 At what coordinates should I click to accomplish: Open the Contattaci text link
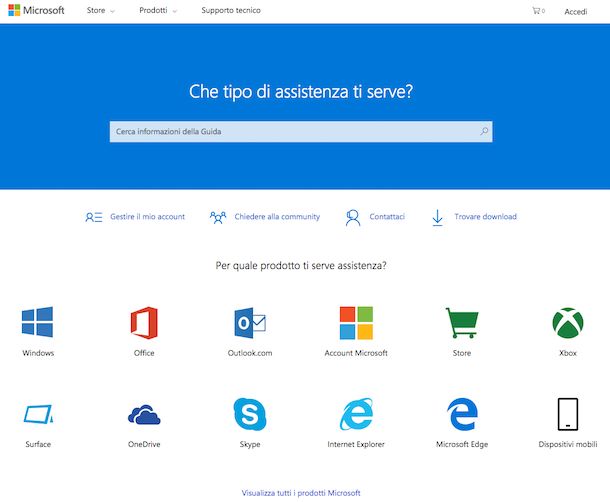click(387, 217)
